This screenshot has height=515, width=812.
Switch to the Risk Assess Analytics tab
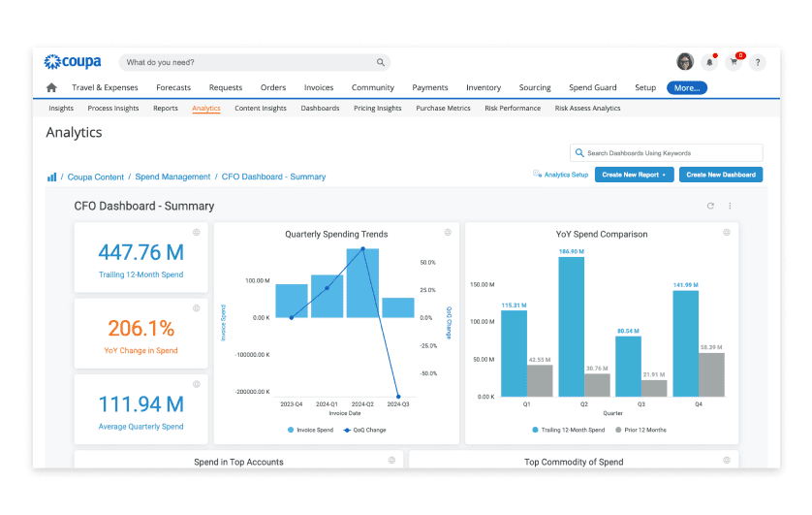588,109
